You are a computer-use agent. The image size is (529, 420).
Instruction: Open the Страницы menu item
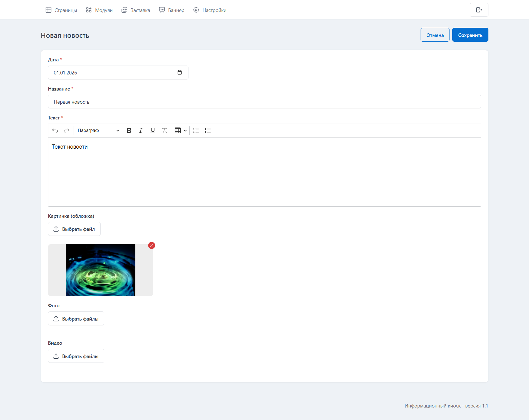pos(61,10)
